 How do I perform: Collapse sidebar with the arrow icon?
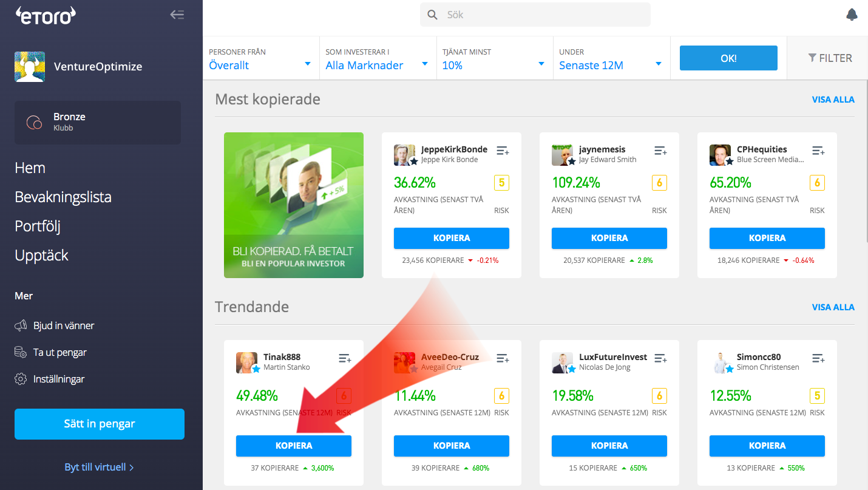coord(177,15)
